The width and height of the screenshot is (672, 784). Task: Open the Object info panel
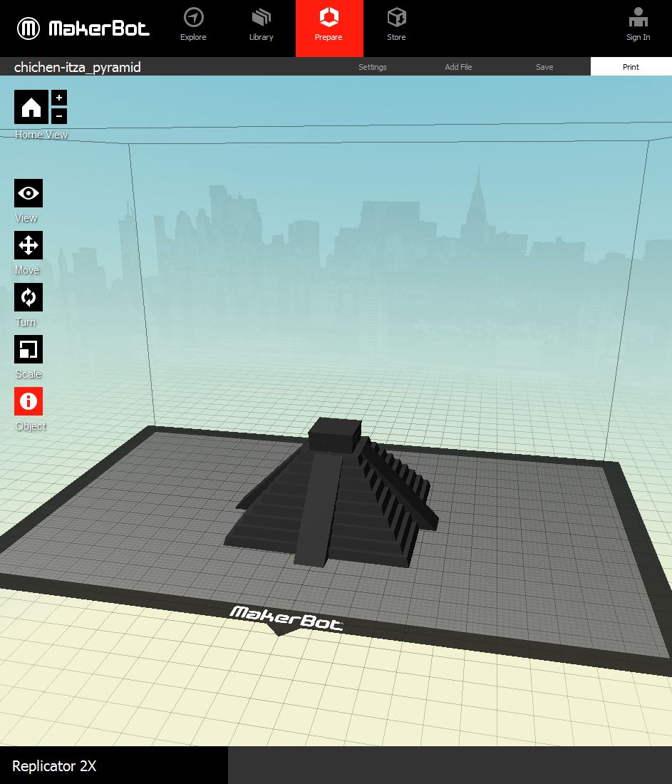[29, 401]
